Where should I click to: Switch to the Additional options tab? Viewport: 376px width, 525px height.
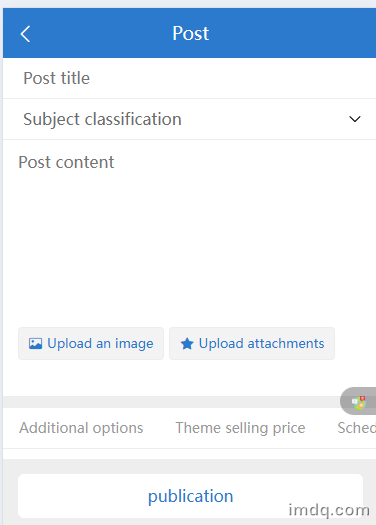[x=81, y=428]
